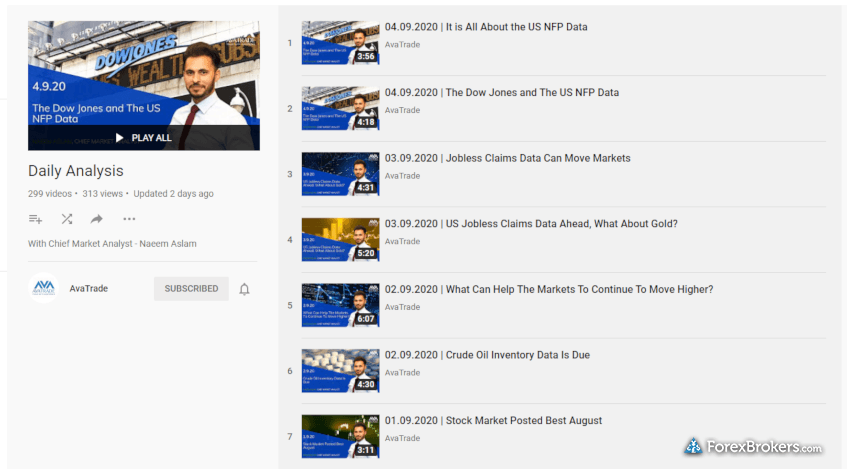Click the 'Daily Analysis' playlist title
The width and height of the screenshot is (847, 469).
click(x=76, y=171)
